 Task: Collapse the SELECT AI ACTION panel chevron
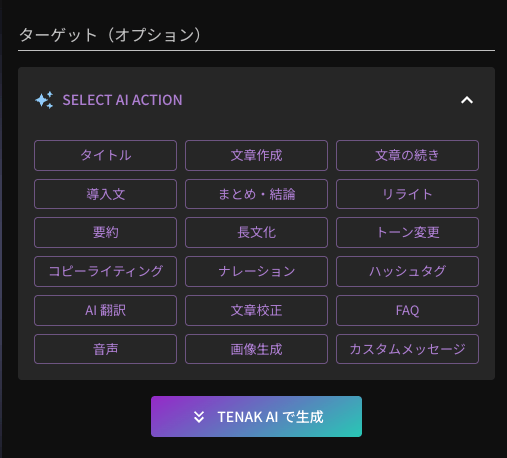[467, 100]
